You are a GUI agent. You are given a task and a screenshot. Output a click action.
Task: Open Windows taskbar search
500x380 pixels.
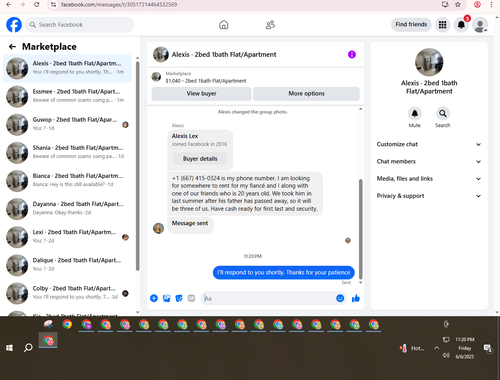(x=28, y=348)
